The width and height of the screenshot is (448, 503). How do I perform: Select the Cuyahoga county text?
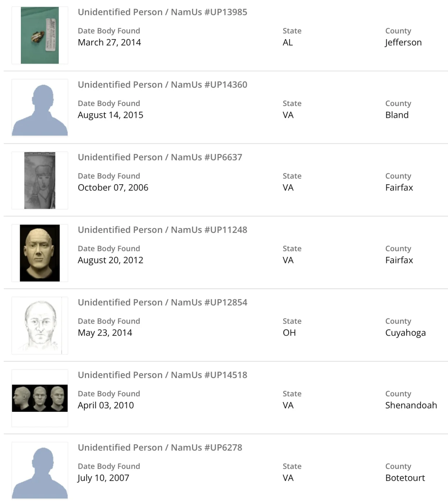coord(405,333)
